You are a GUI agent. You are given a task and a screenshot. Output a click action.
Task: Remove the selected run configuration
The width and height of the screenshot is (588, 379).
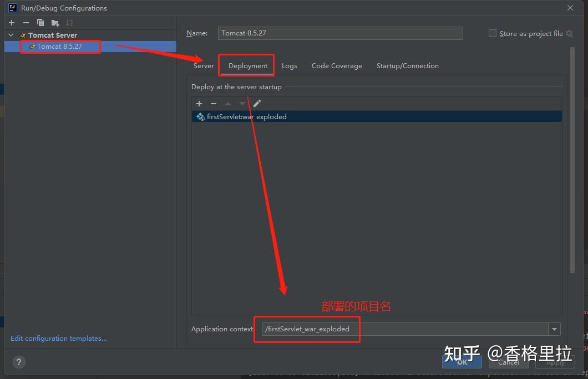[x=26, y=23]
